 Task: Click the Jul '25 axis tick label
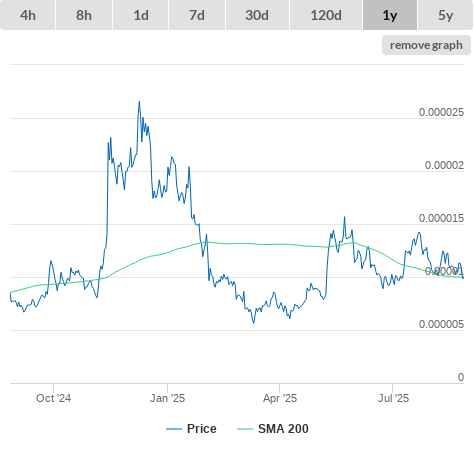393,398
